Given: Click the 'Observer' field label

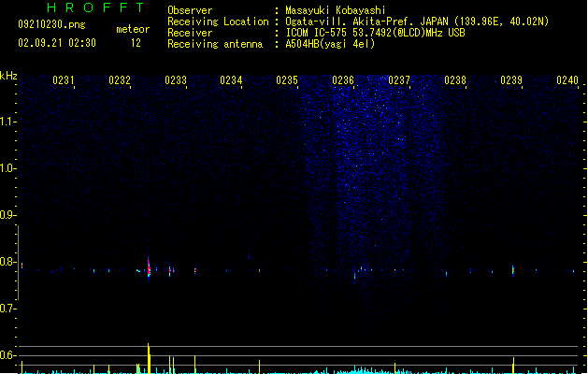Looking at the screenshot, I should tap(190, 10).
